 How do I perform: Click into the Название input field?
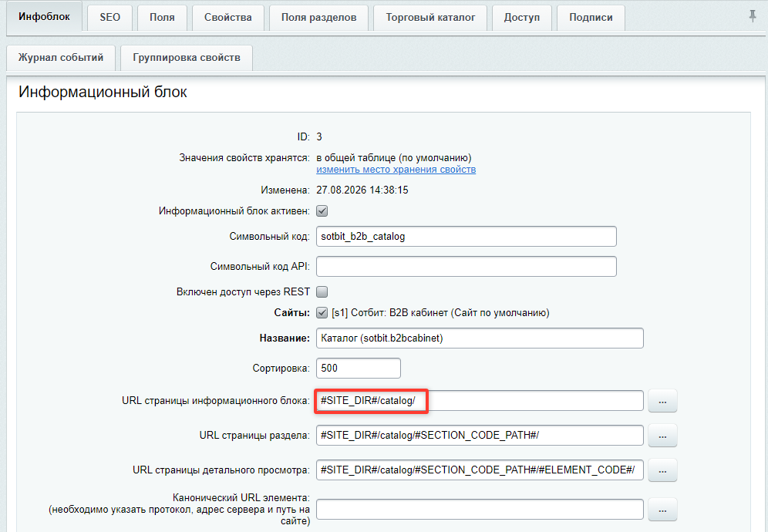point(480,338)
